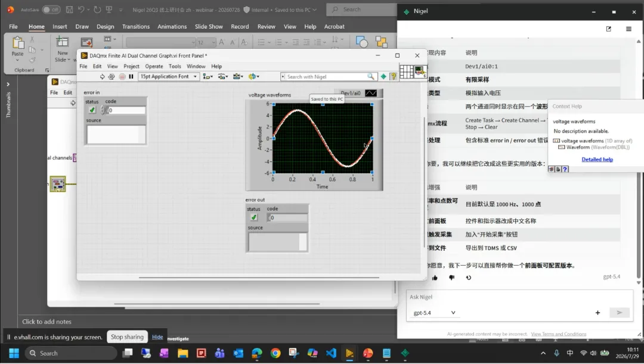This screenshot has width=644, height=364.
Task: Click the block diagram window horizontal scrollbar
Action: point(216,304)
